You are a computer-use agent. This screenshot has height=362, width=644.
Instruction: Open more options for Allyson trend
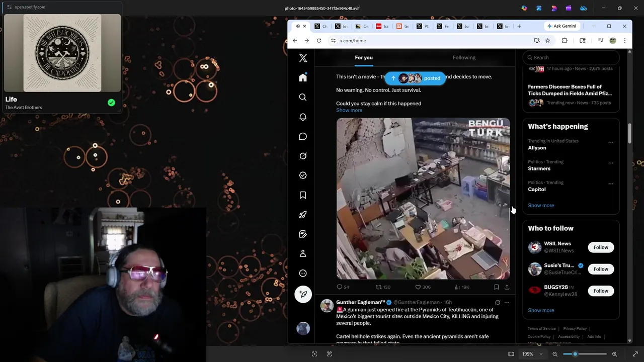(x=611, y=142)
